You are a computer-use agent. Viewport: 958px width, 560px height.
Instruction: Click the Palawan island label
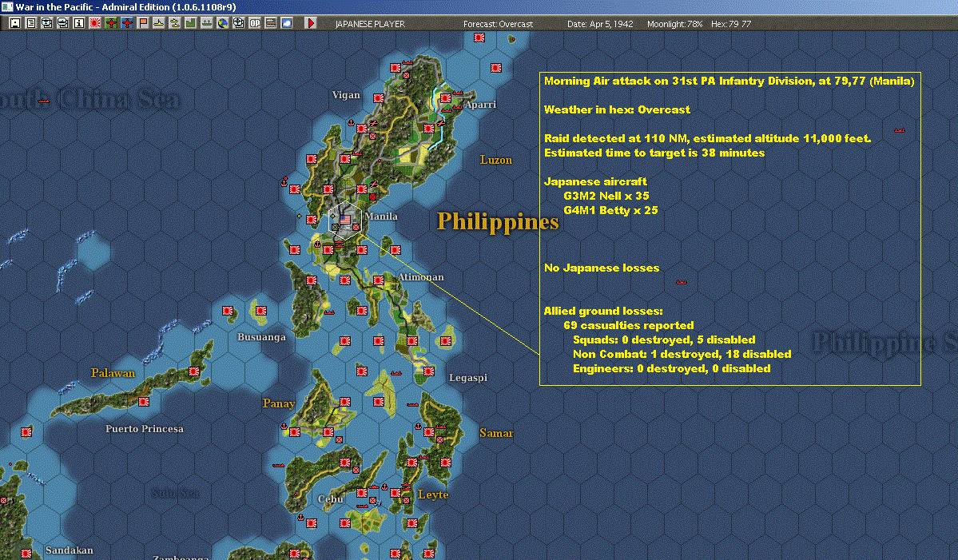113,372
